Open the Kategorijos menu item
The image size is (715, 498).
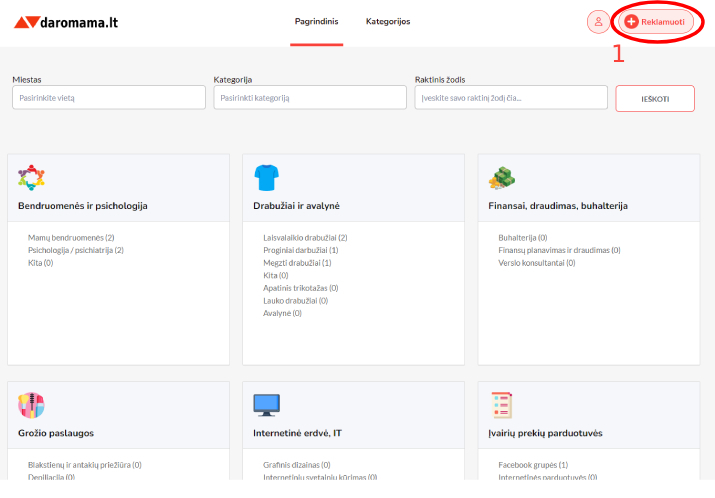coord(388,22)
